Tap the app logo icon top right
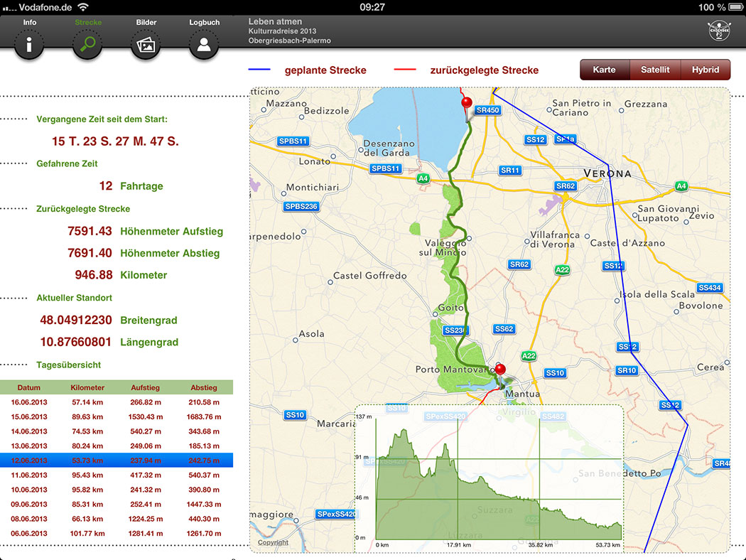This screenshot has width=746, height=560. point(719,31)
